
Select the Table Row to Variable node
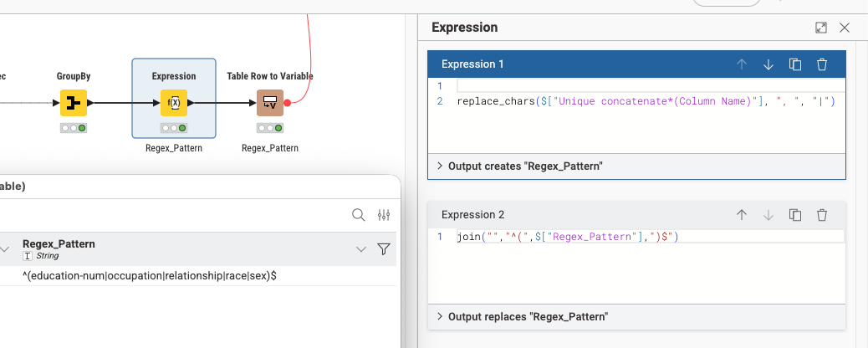(269, 103)
